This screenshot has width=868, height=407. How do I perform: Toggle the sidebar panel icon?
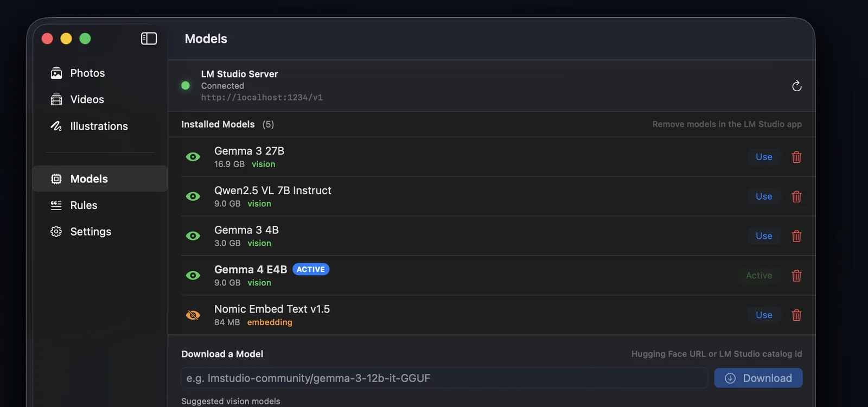point(149,39)
